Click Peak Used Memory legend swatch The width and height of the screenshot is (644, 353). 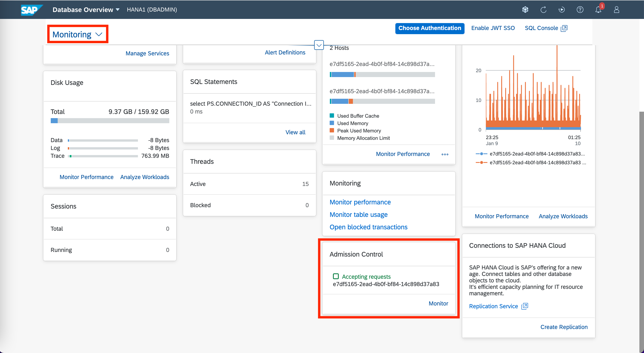[332, 130]
